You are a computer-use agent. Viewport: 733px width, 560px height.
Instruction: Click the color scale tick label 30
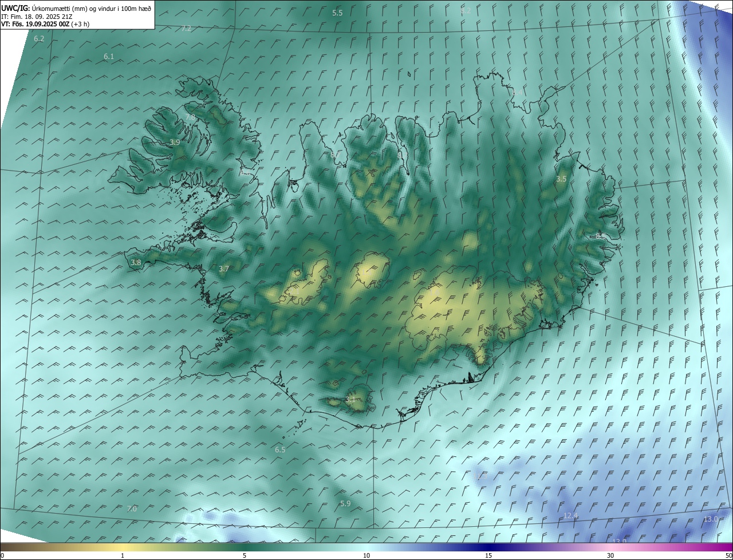(610, 555)
